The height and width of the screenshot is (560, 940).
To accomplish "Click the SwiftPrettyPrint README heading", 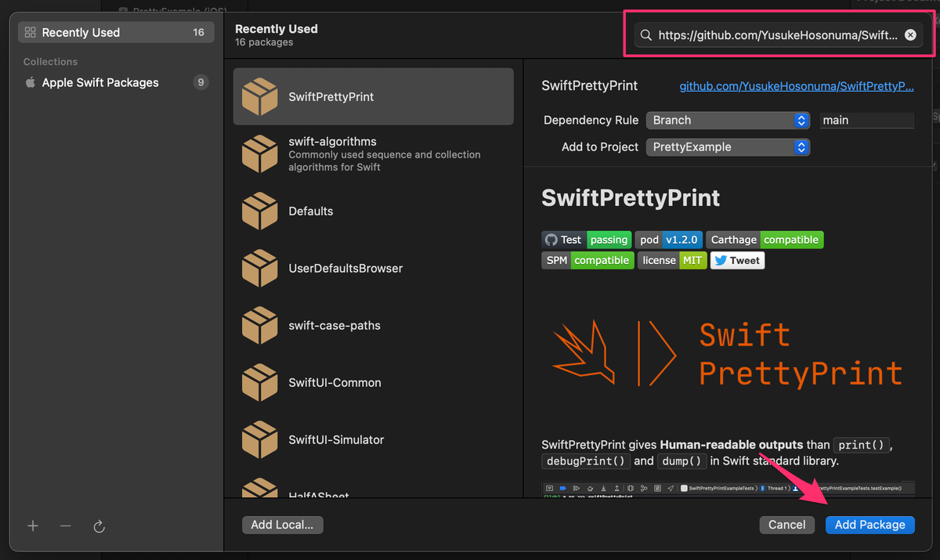I will (x=631, y=197).
